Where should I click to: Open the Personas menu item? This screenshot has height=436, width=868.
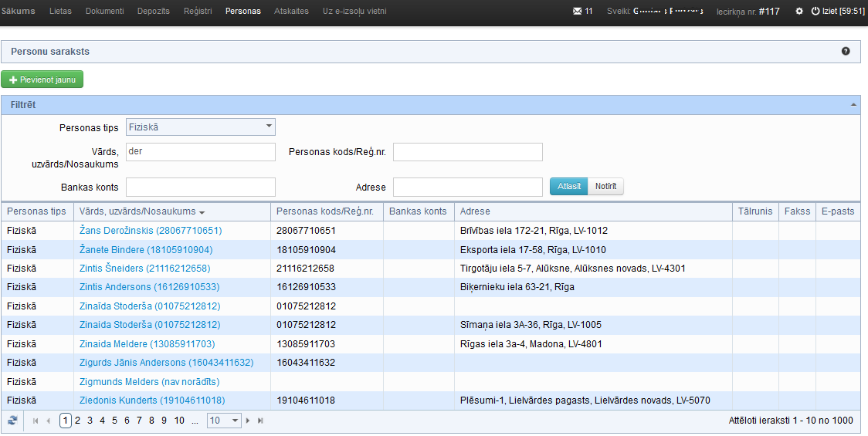click(x=243, y=11)
